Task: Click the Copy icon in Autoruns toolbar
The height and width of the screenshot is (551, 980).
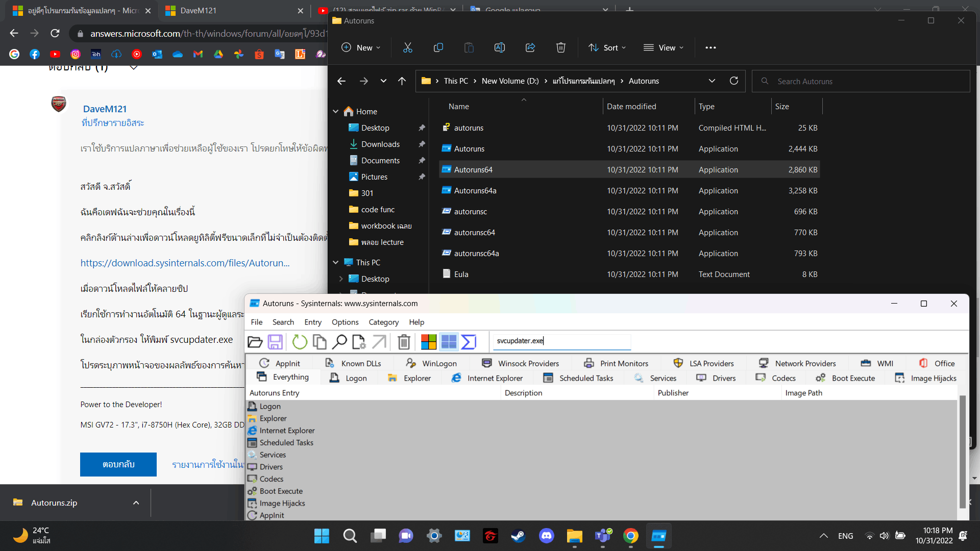Action: 320,342
